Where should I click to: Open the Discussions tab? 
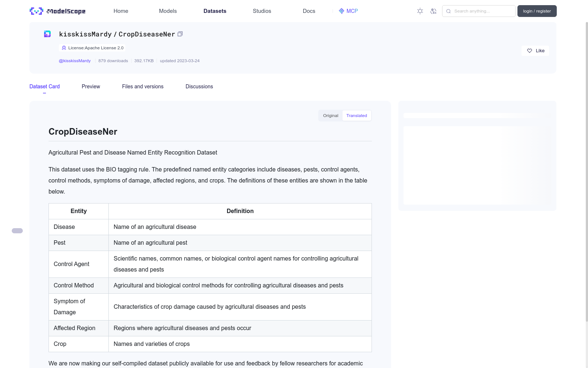pyautogui.click(x=199, y=86)
